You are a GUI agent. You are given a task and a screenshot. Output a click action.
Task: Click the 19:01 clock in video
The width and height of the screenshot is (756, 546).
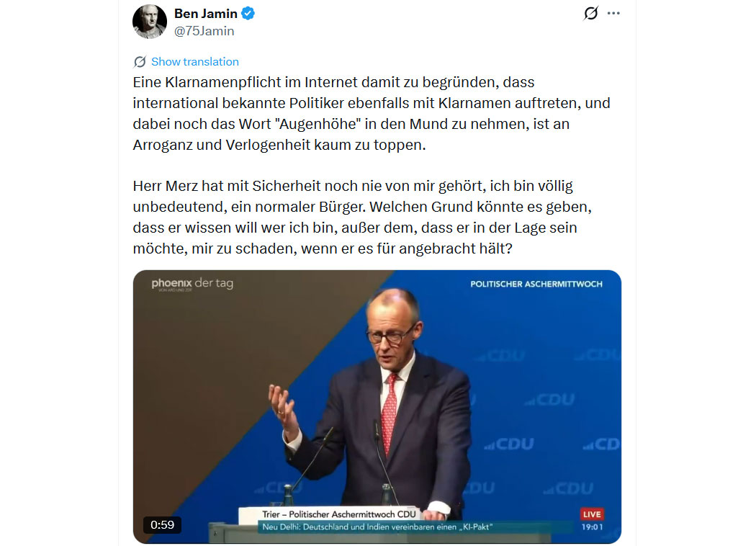click(x=592, y=527)
